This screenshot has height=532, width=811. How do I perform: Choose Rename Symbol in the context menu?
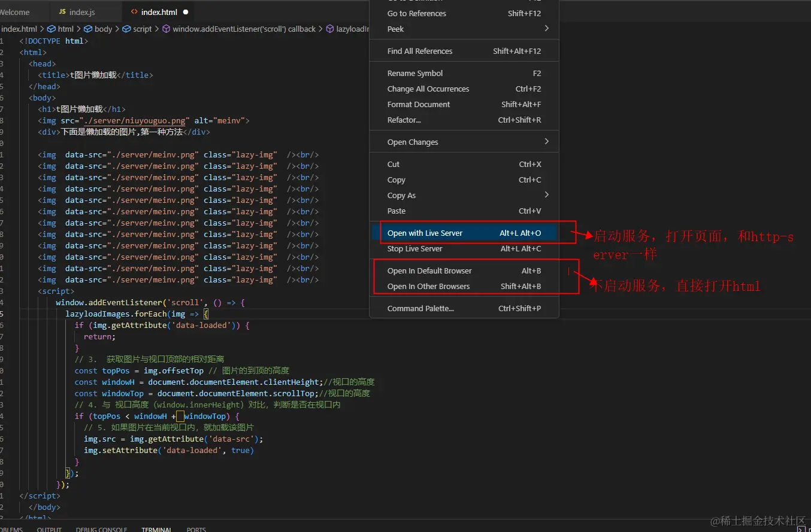pyautogui.click(x=464, y=73)
